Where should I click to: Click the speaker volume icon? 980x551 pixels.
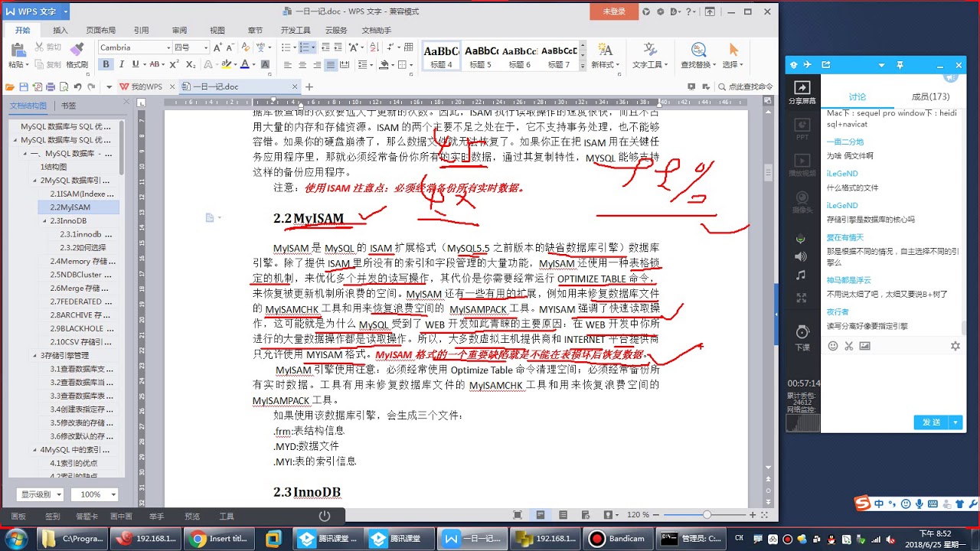click(801, 256)
